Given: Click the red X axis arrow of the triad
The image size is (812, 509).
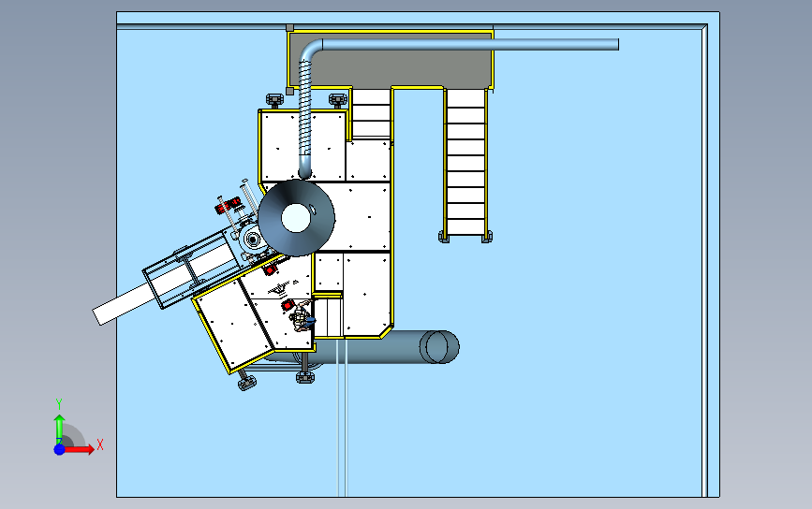Looking at the screenshot, I should click(81, 448).
